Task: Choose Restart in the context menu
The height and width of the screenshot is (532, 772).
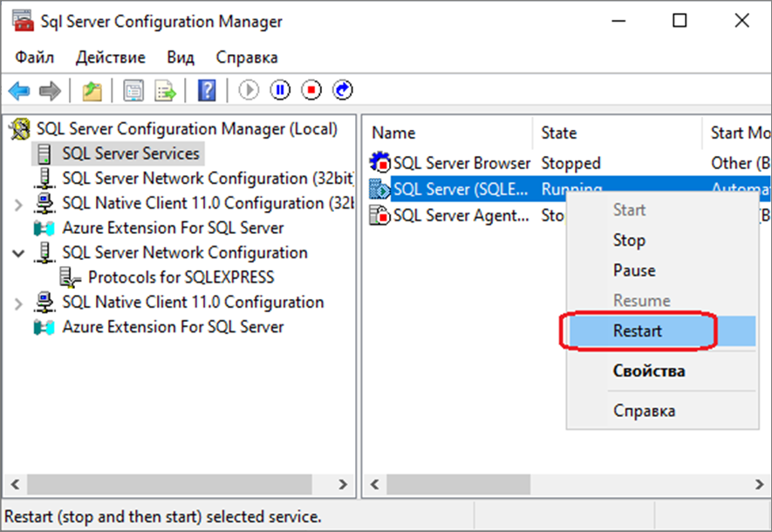Action: point(662,331)
